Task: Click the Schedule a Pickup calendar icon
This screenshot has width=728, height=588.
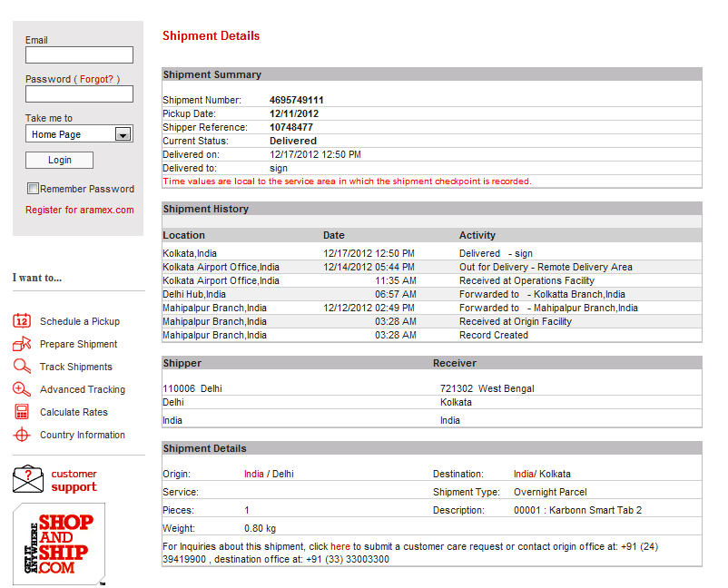Action: tap(23, 321)
